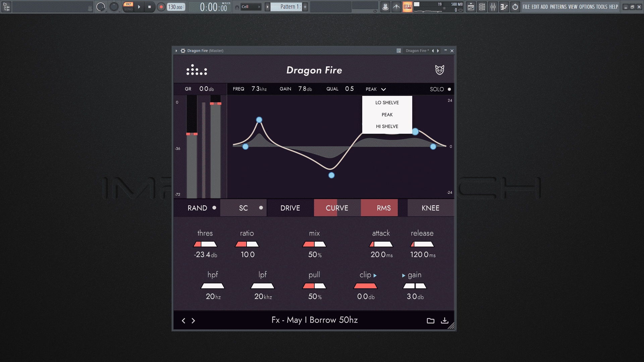Stop playback with the Stop button

(x=150, y=7)
